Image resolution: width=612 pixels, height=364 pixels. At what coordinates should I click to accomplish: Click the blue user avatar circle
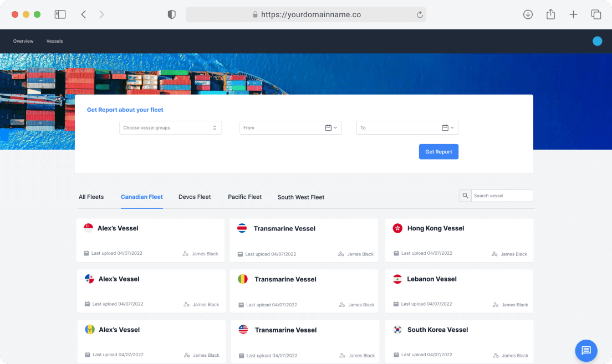[x=597, y=41]
